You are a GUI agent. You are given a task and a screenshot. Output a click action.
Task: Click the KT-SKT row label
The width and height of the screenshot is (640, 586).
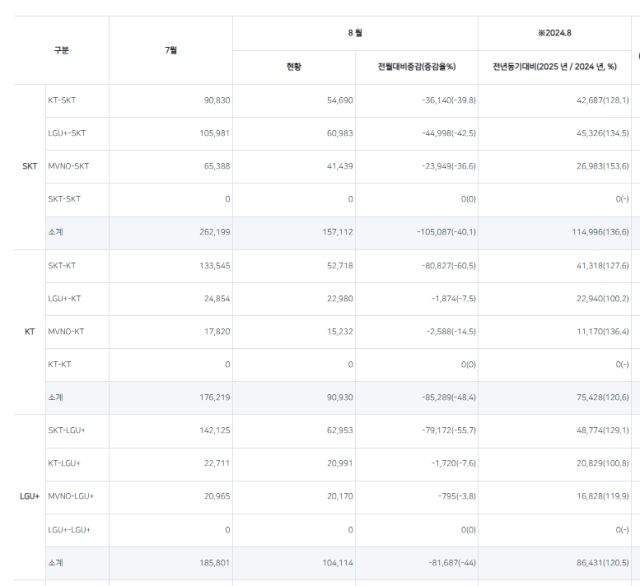[x=62, y=101]
